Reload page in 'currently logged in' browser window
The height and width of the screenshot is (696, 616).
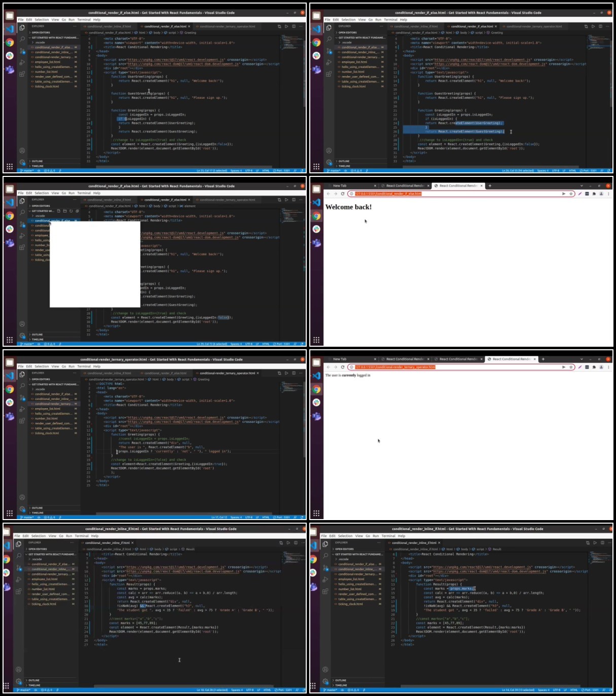tap(343, 367)
